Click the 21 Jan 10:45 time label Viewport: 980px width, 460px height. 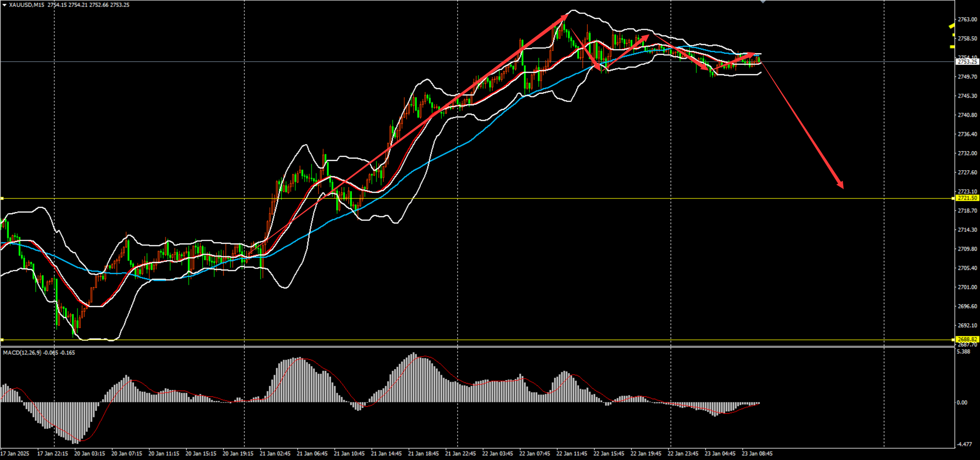[349, 454]
